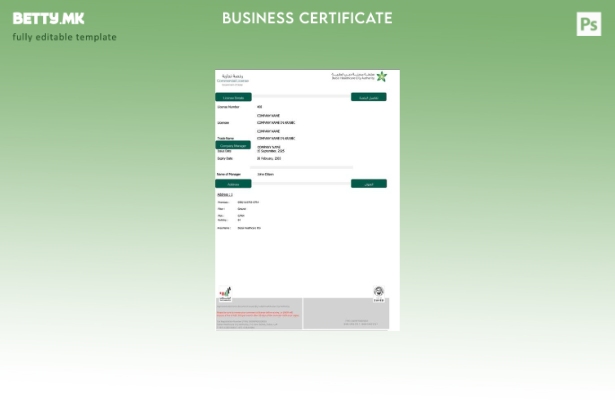
Task: Click the BETTY.MK logo
Action: click(48, 18)
